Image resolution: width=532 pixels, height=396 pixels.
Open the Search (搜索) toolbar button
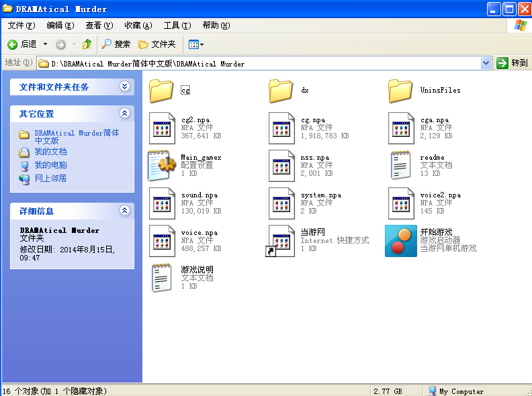coord(116,44)
